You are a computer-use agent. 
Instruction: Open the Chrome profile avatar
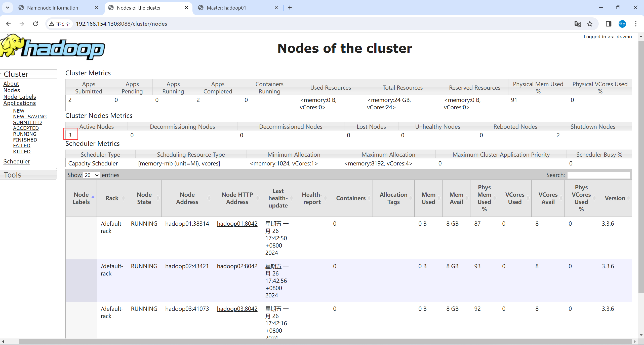[x=622, y=24]
